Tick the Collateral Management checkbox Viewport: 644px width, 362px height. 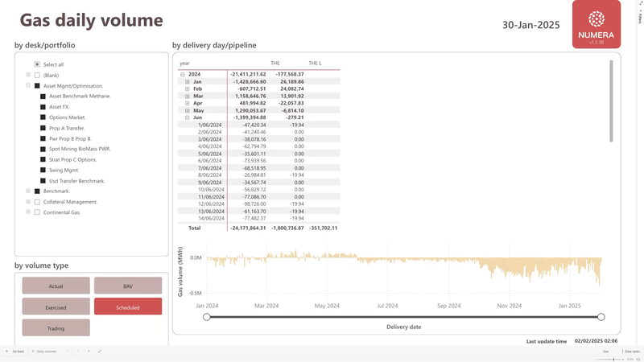point(37,202)
